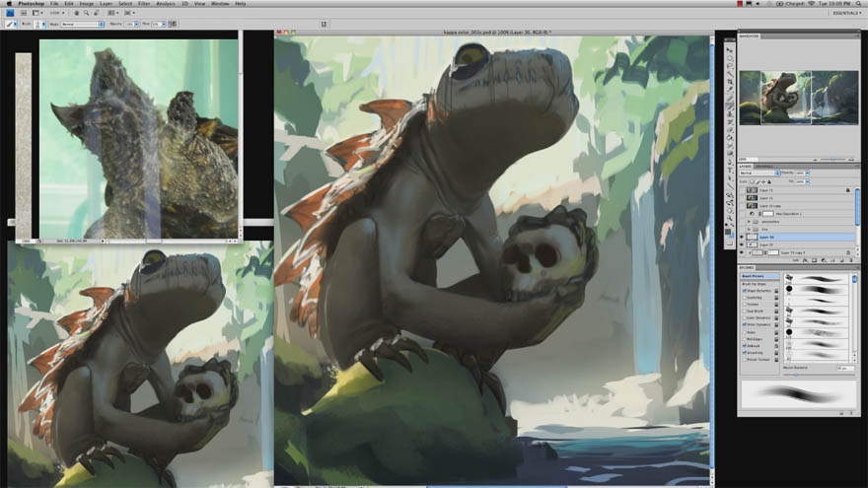Hide Layer 29 with its eye icon
Viewport: 868px width, 488px height.
741,244
